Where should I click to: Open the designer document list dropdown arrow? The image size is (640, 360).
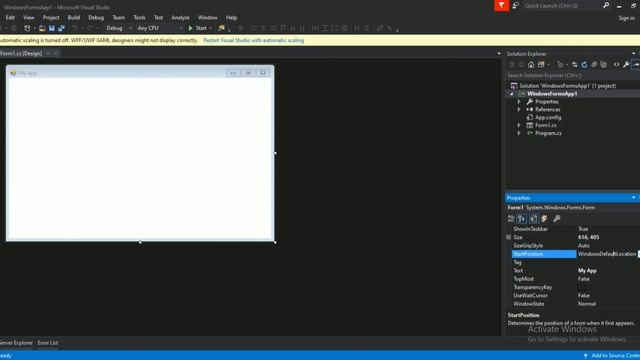[x=499, y=53]
